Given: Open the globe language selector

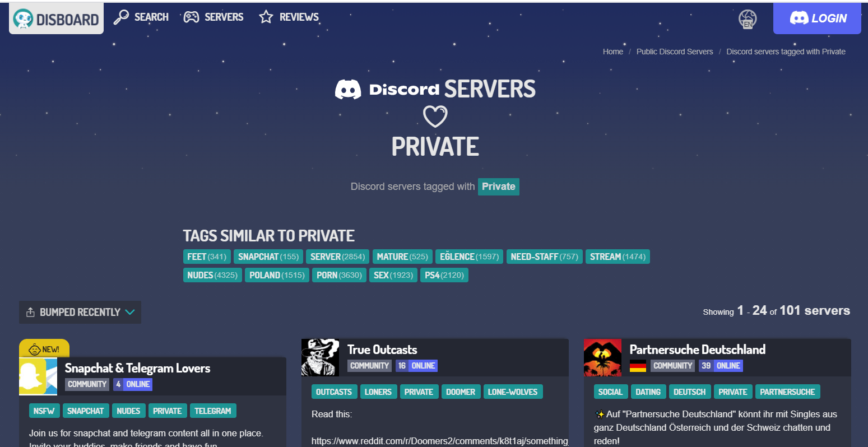Looking at the screenshot, I should point(748,18).
